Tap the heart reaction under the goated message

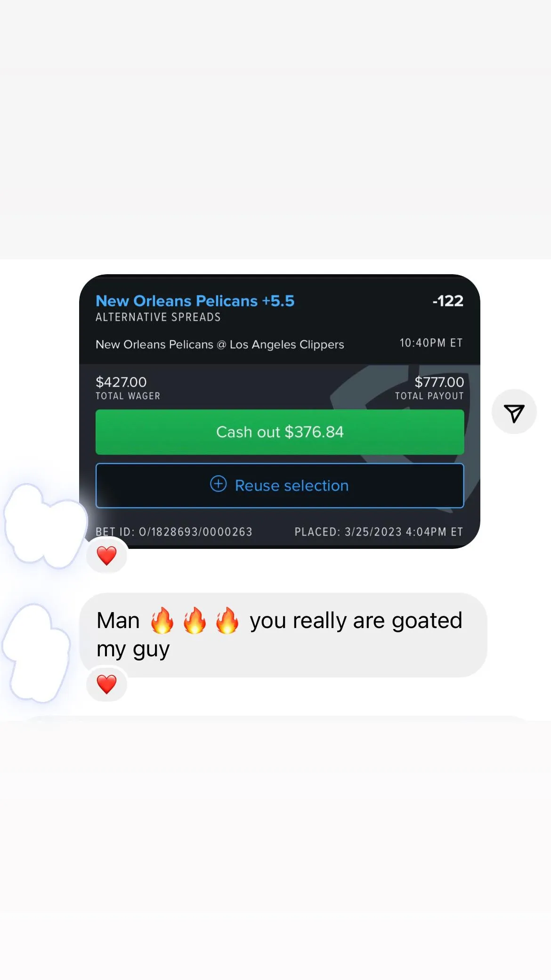tap(107, 684)
